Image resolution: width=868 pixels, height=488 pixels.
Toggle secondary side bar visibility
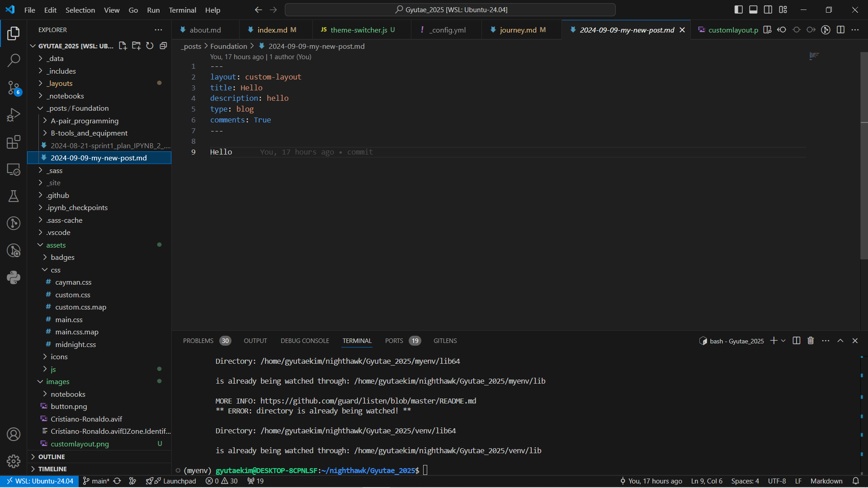(x=768, y=9)
